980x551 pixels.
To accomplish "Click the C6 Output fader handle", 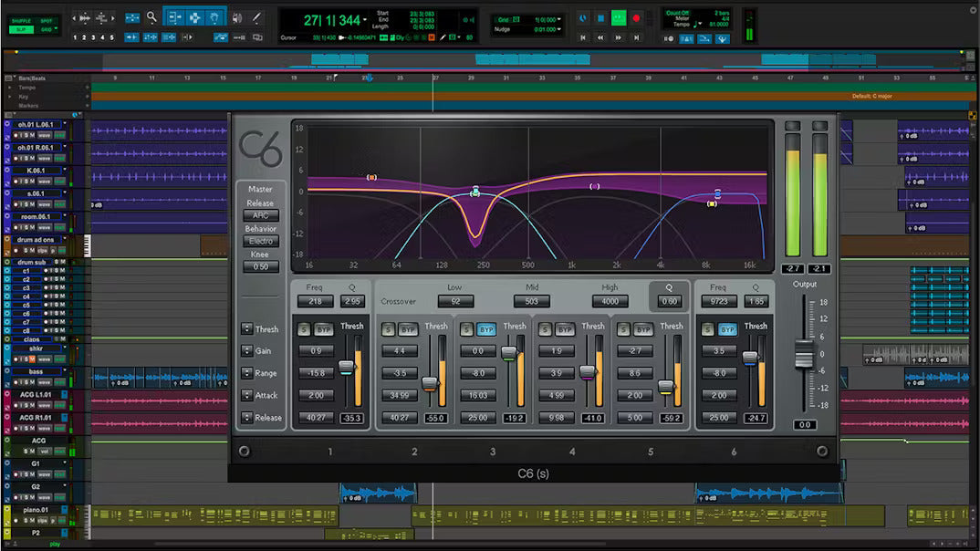I will 804,354.
